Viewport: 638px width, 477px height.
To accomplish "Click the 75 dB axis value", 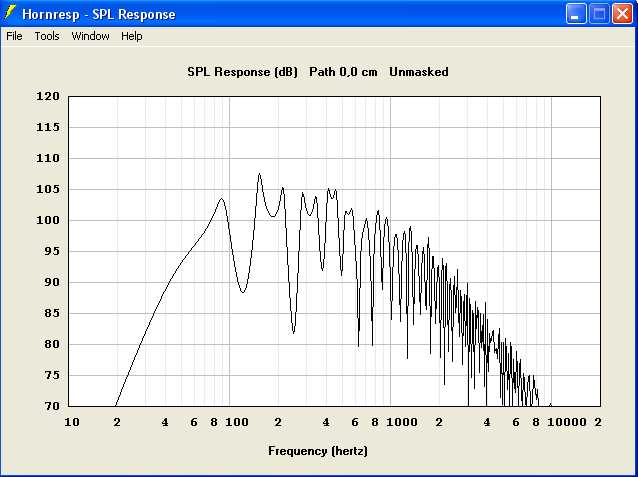I will click(x=52, y=375).
